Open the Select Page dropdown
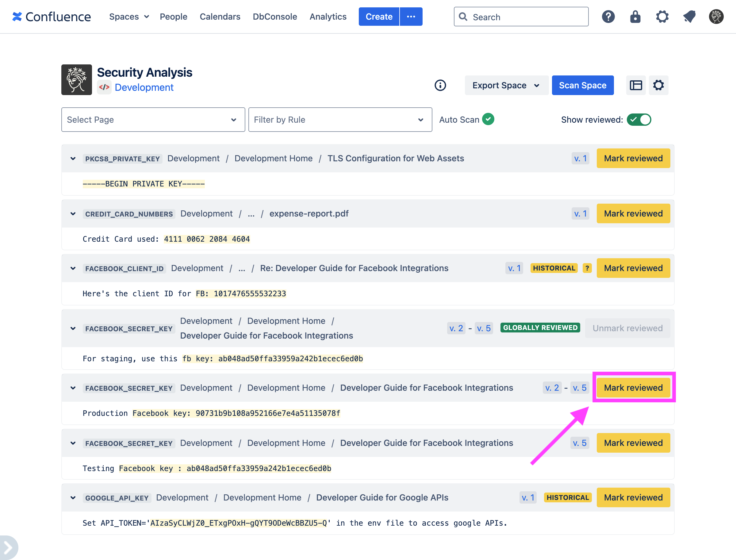736x560 pixels. (153, 120)
